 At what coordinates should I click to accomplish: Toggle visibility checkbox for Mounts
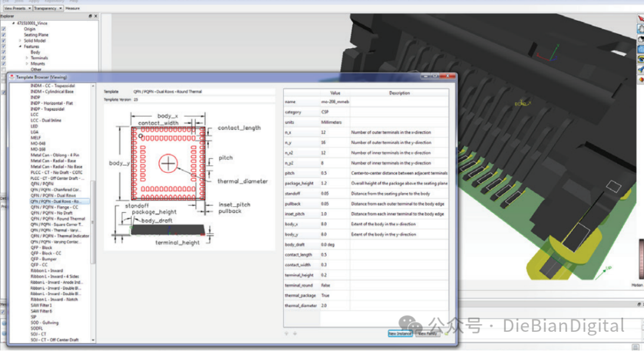pos(4,64)
